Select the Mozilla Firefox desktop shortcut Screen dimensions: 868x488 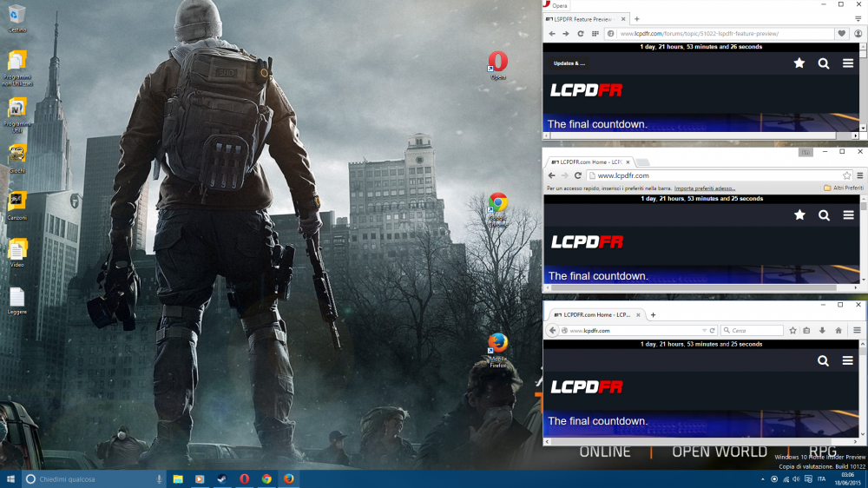click(x=497, y=351)
